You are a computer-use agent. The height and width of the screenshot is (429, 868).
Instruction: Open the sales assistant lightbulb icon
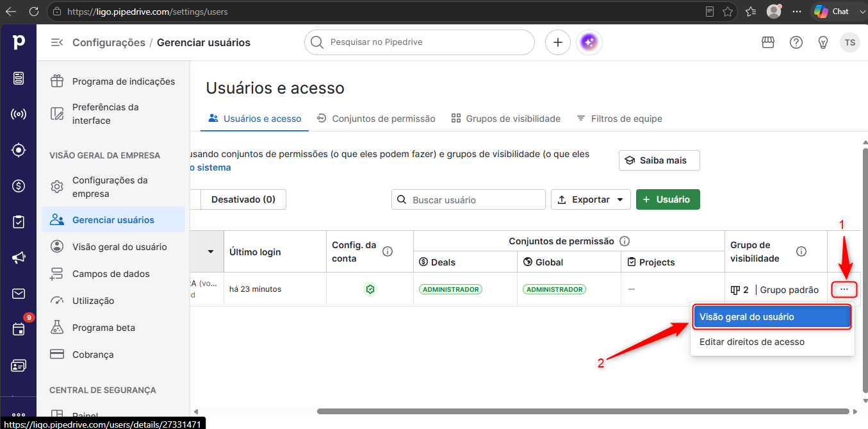[824, 42]
